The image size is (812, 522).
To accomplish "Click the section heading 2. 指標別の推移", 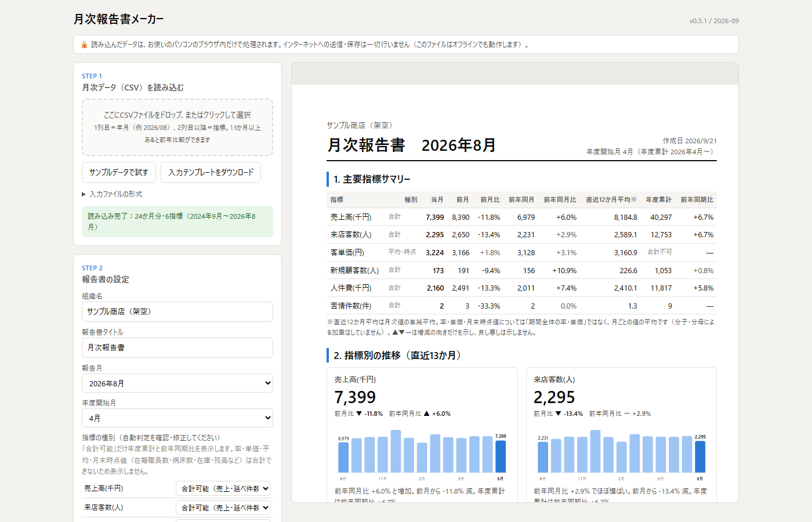I will [x=399, y=356].
